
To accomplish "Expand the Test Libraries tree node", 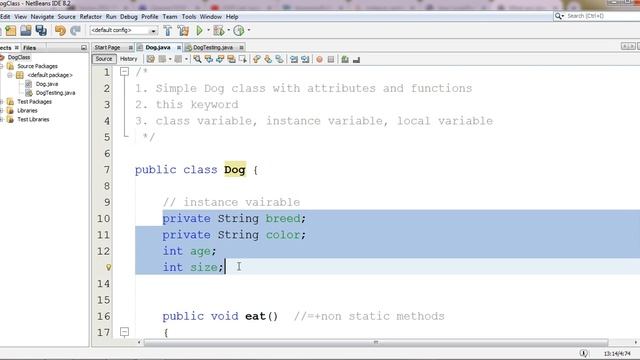I will point(2,120).
